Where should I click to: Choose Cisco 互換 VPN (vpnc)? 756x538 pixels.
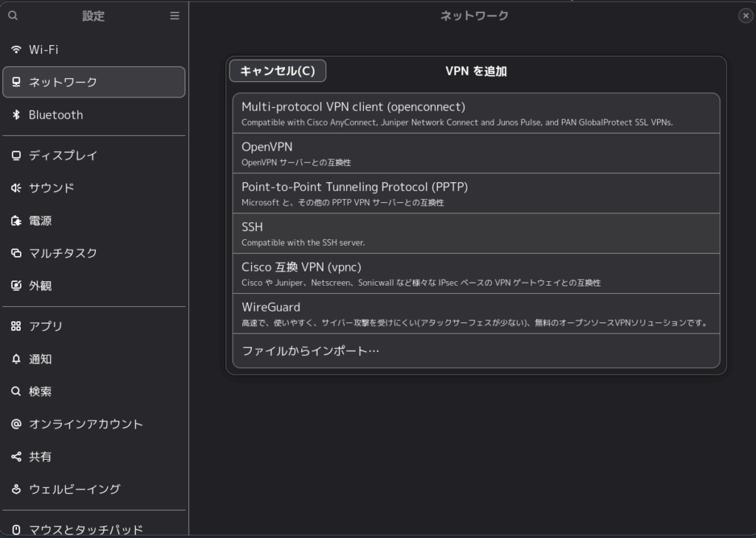pyautogui.click(x=476, y=273)
